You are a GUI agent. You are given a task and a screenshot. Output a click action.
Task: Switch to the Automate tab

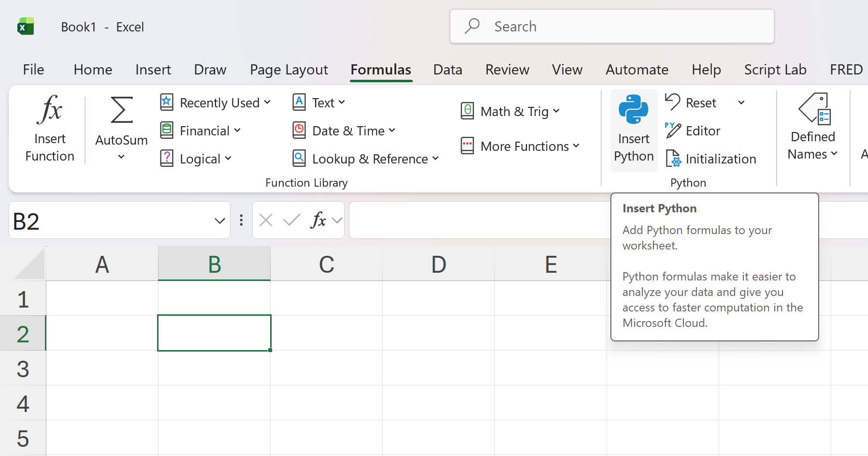637,70
